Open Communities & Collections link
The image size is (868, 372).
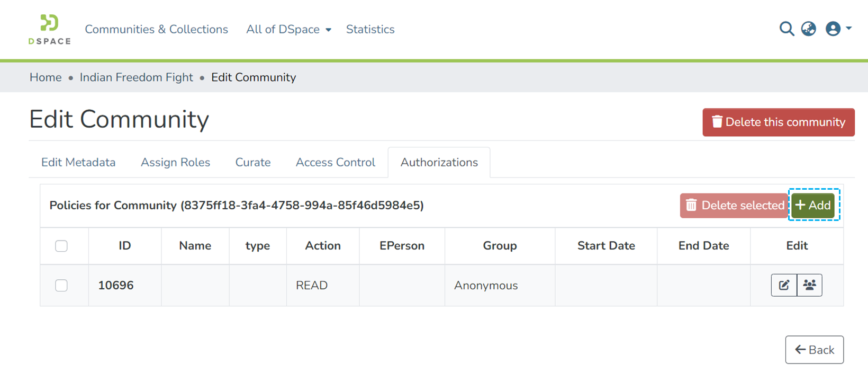point(156,30)
